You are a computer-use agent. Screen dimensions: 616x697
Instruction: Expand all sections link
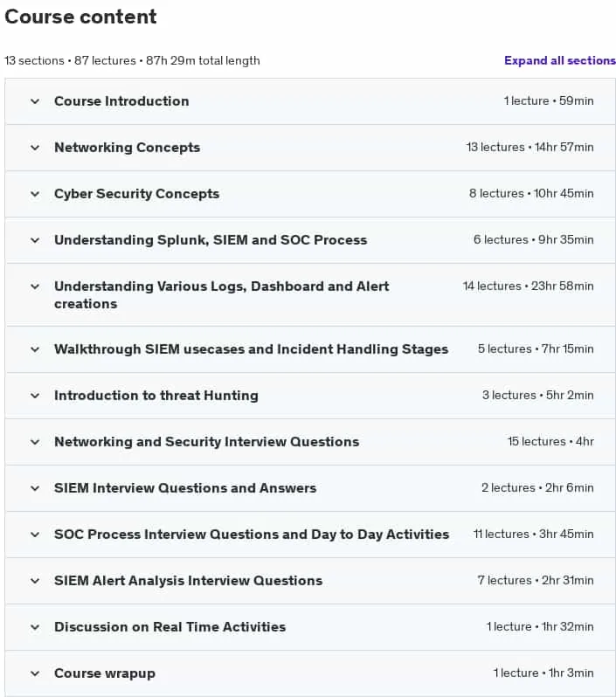559,60
